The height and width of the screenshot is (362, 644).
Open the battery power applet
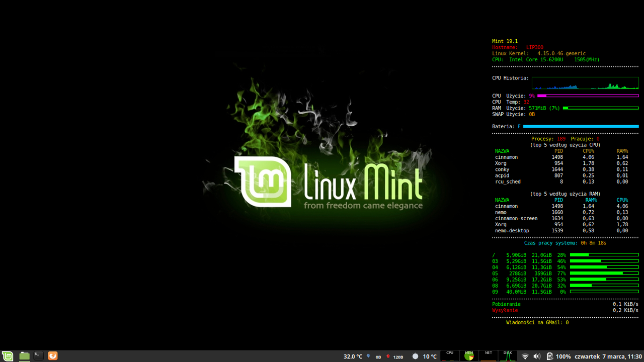tap(549, 356)
